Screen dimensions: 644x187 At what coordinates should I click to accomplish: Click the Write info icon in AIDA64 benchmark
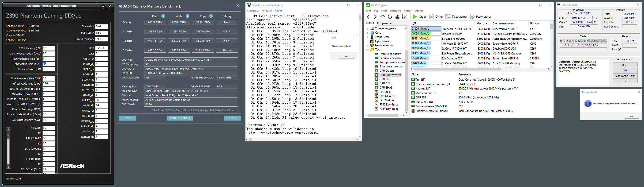point(188,16)
